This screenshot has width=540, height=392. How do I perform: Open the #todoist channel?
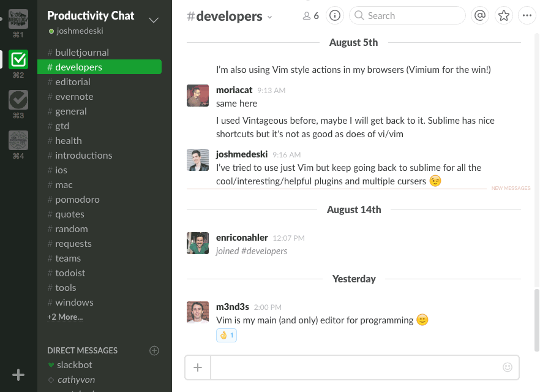(70, 273)
